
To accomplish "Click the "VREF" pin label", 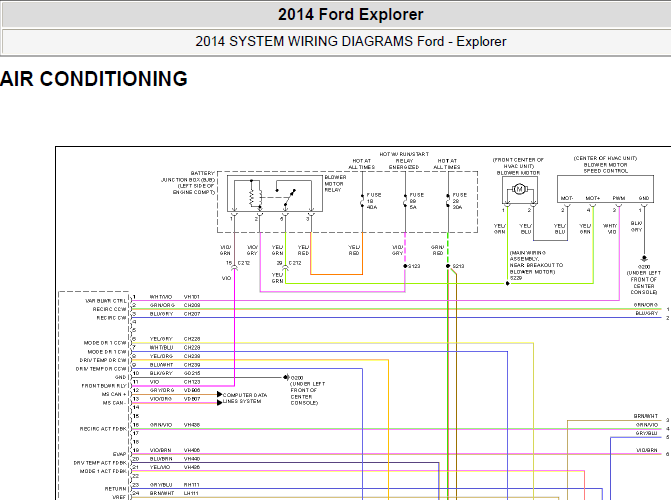I will click(x=119, y=497).
